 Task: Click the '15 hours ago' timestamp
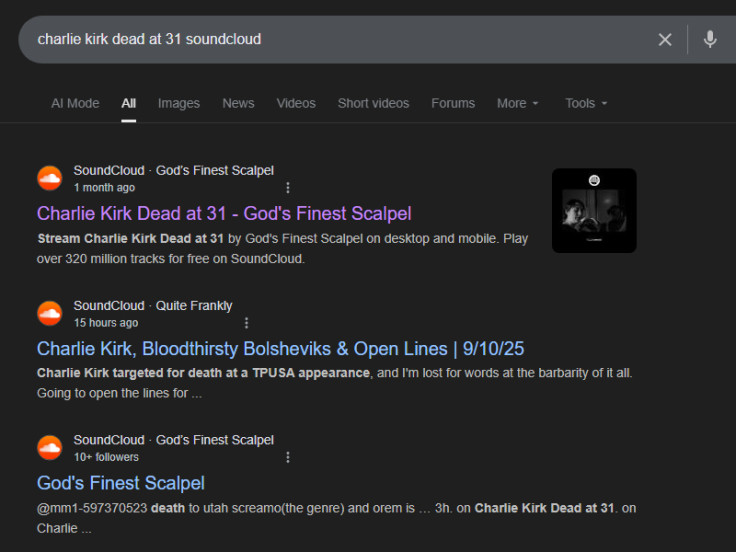point(106,323)
